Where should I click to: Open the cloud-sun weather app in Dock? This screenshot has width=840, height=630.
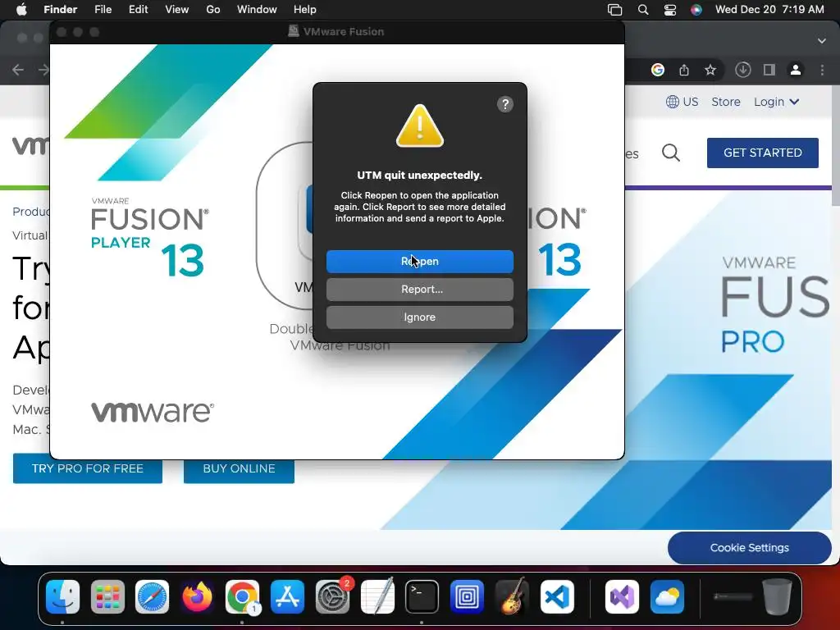[667, 596]
